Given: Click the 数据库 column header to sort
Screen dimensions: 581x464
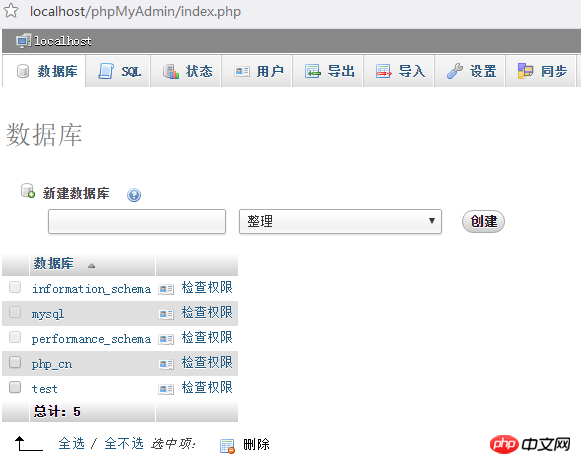Looking at the screenshot, I should coord(54,264).
